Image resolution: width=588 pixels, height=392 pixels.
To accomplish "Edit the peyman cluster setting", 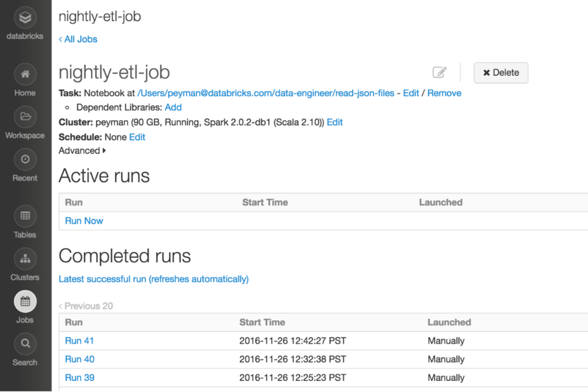I will tap(335, 122).
